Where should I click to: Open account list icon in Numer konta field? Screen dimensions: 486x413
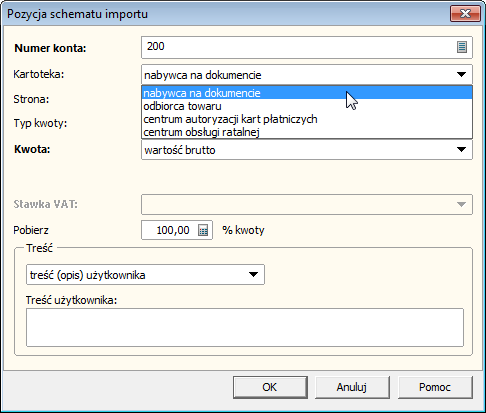pyautogui.click(x=462, y=47)
